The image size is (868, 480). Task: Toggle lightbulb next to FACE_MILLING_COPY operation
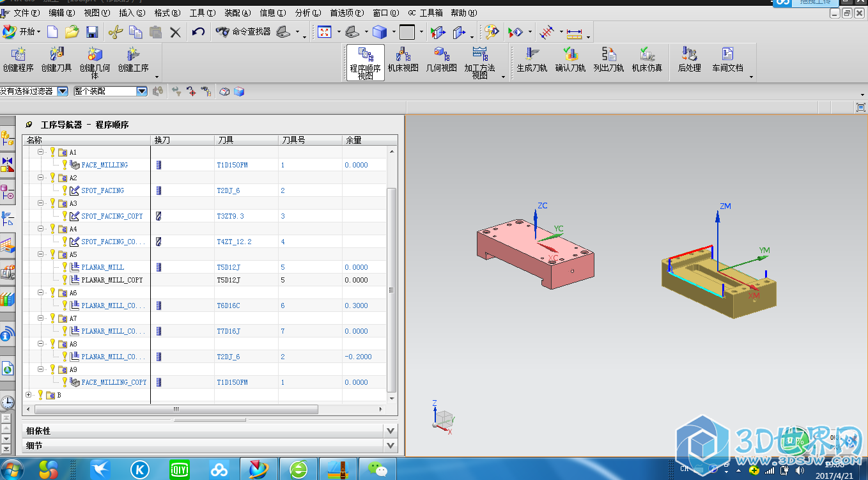65,382
